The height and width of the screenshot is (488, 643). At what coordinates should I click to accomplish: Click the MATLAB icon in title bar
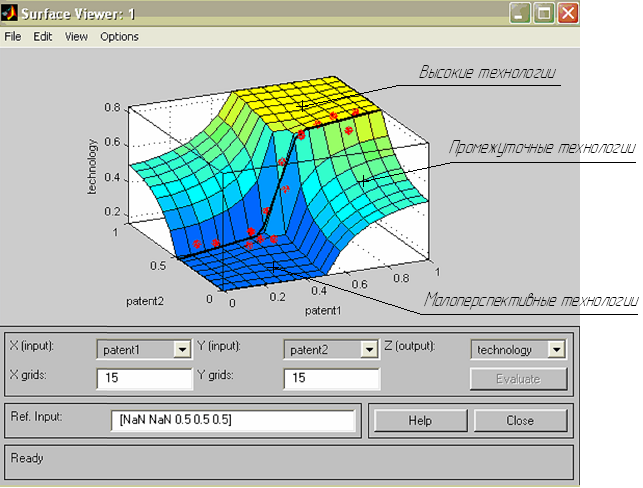(9, 13)
